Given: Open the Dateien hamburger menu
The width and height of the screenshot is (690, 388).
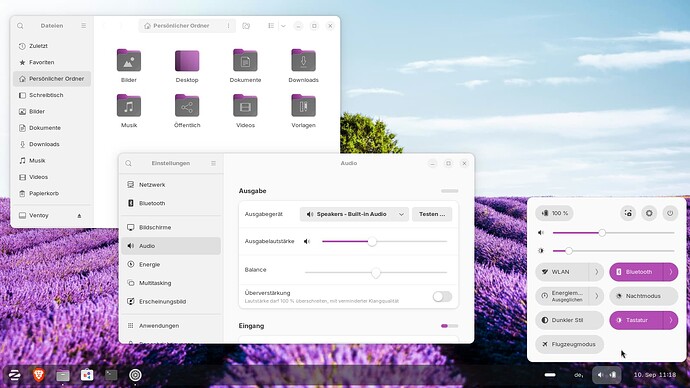Looking at the screenshot, I should click(84, 26).
